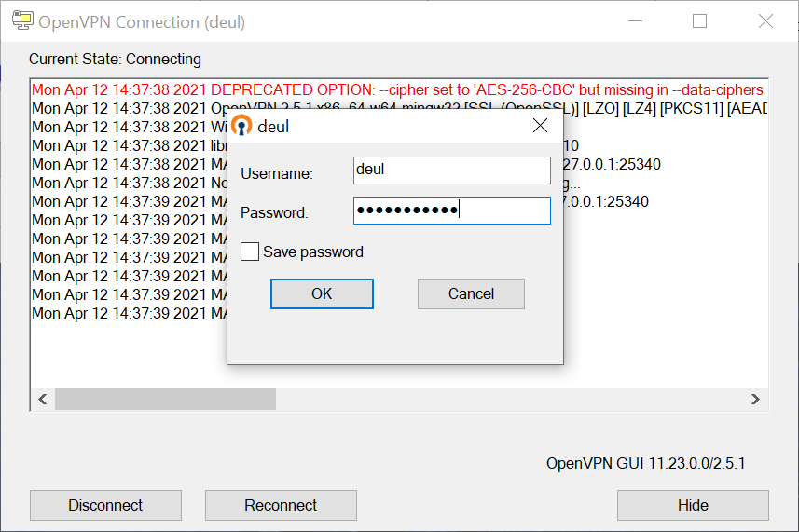Click the horizontal scrollbar thumb in the log

pos(165,399)
